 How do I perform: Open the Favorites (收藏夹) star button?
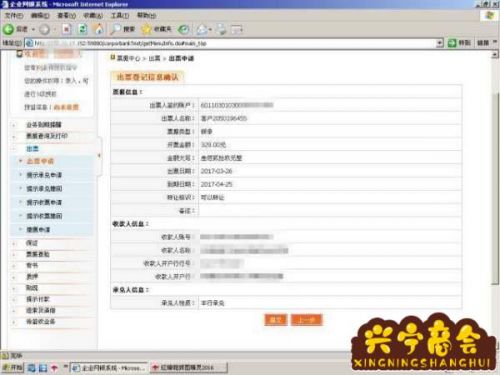[x=156, y=29]
